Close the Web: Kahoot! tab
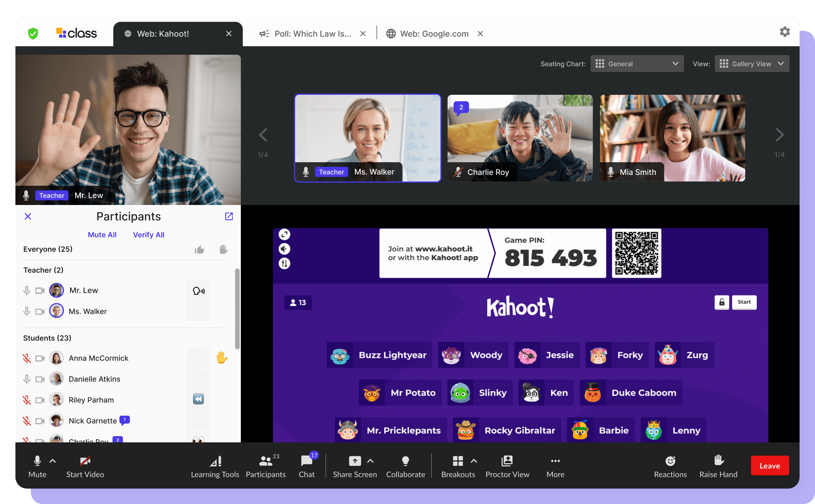The height and width of the screenshot is (504, 815). tap(229, 34)
